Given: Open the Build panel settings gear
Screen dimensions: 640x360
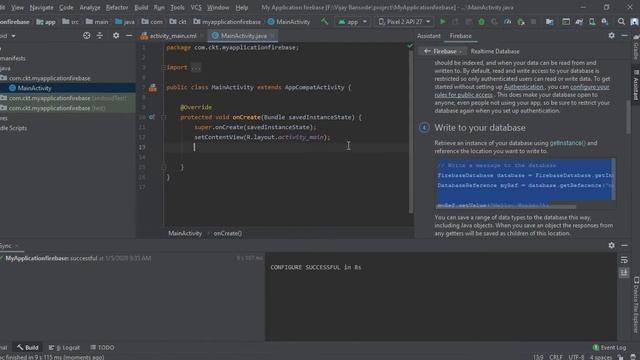Looking at the screenshot, I should point(611,245).
